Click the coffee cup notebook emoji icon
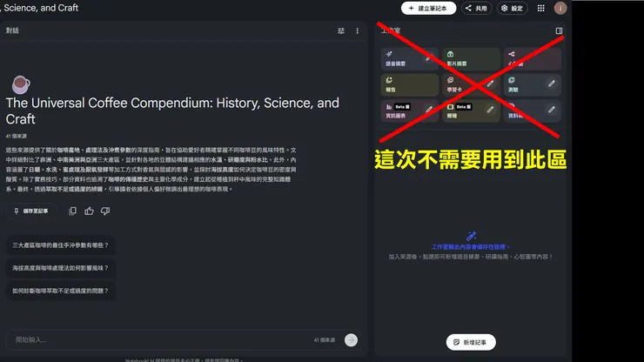 click(21, 84)
